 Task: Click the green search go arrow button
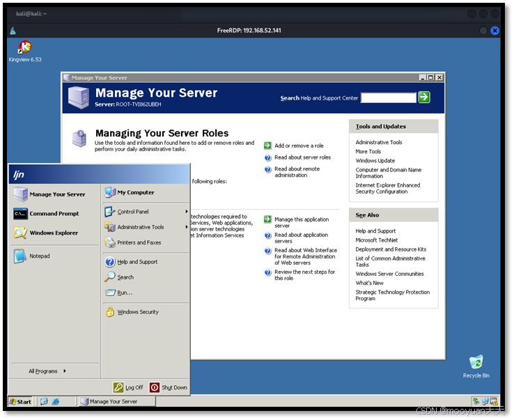tap(424, 98)
